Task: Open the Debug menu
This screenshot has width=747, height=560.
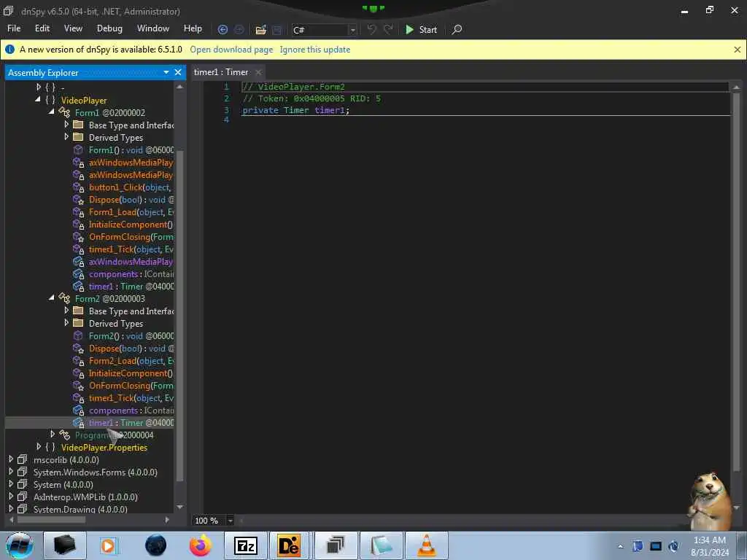Action: [x=109, y=28]
